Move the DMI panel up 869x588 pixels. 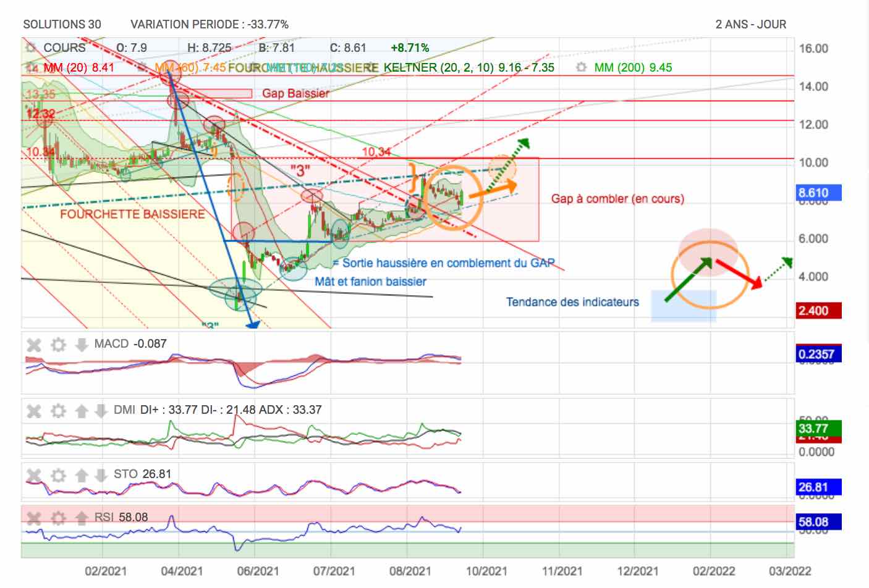[x=82, y=411]
